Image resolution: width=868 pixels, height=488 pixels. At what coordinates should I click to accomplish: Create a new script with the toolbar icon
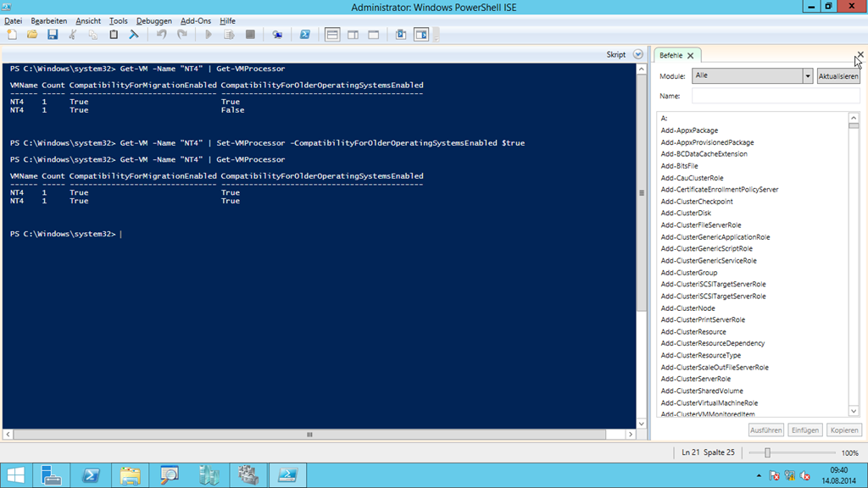[12, 35]
